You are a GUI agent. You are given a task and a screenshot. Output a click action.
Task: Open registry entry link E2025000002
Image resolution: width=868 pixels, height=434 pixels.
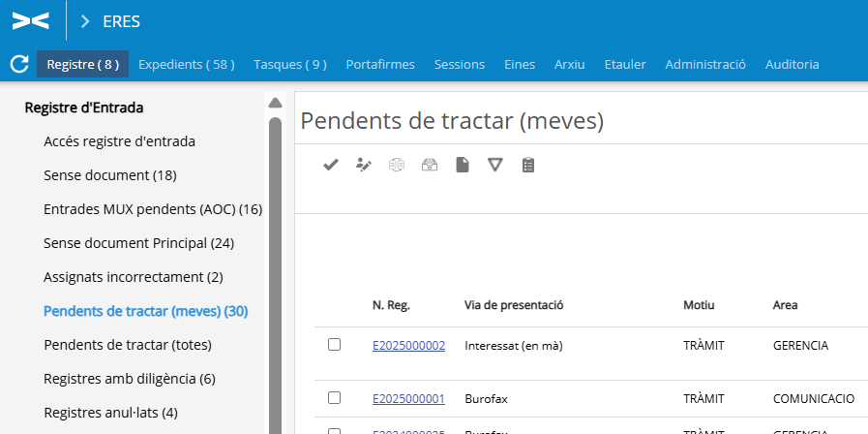pyautogui.click(x=408, y=346)
